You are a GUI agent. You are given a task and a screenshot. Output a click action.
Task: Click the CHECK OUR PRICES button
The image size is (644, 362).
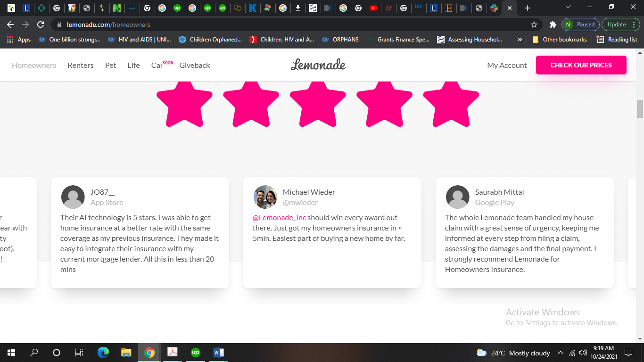[x=581, y=65]
